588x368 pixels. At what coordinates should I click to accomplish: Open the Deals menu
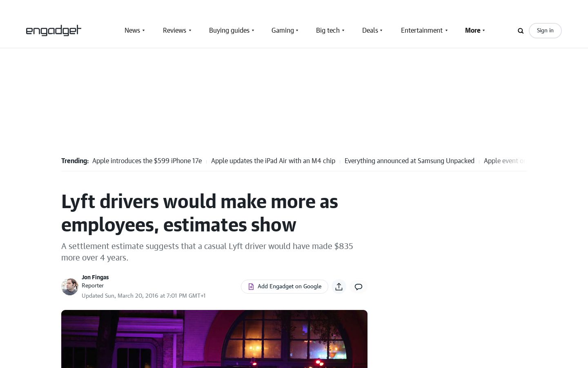click(x=370, y=30)
